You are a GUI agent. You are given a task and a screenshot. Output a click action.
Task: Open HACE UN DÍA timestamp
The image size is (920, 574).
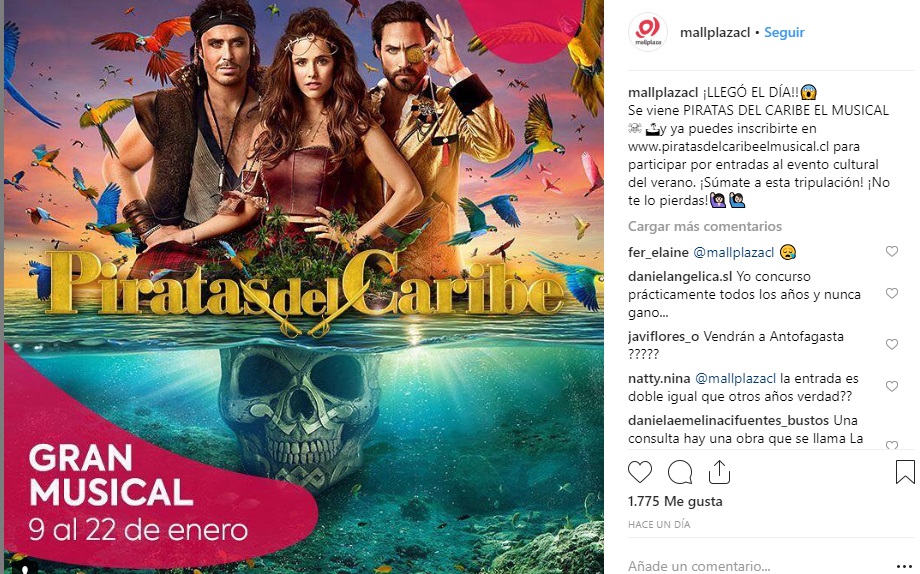coord(659,524)
